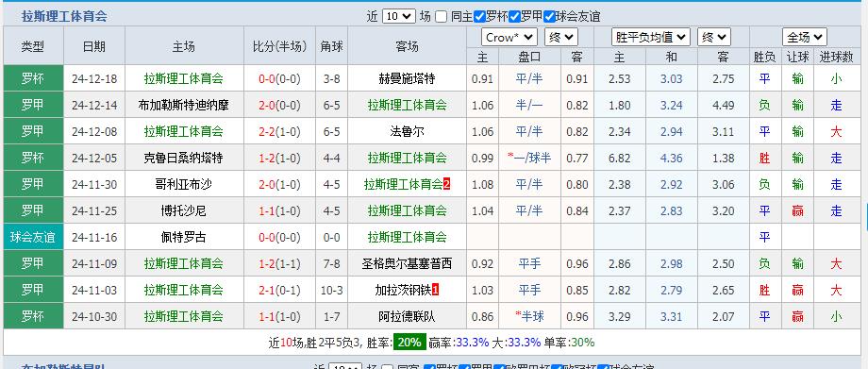Uncheck the 球会友谊 filter checkbox
Image resolution: width=868 pixels, height=369 pixels.
pyautogui.click(x=549, y=17)
